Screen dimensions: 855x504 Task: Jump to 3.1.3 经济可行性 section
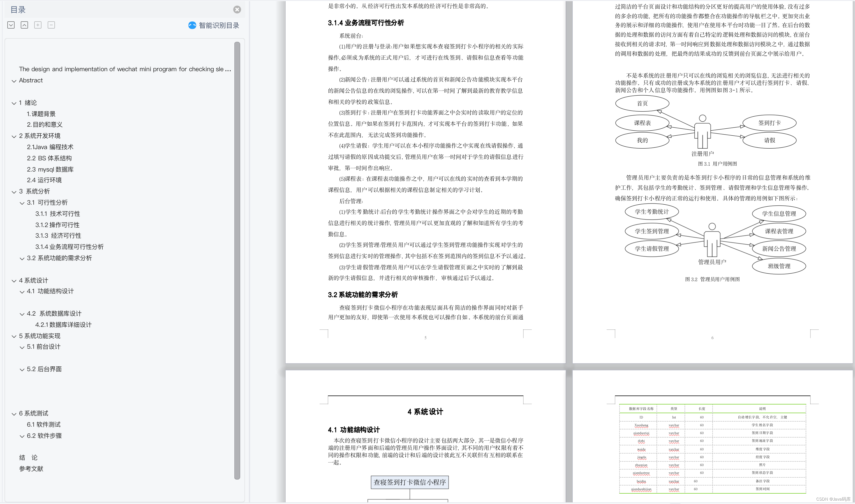pyautogui.click(x=58, y=235)
